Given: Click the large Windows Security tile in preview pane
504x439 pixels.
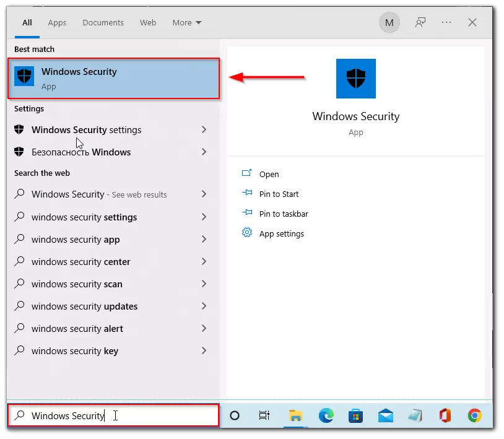Looking at the screenshot, I should [x=356, y=79].
